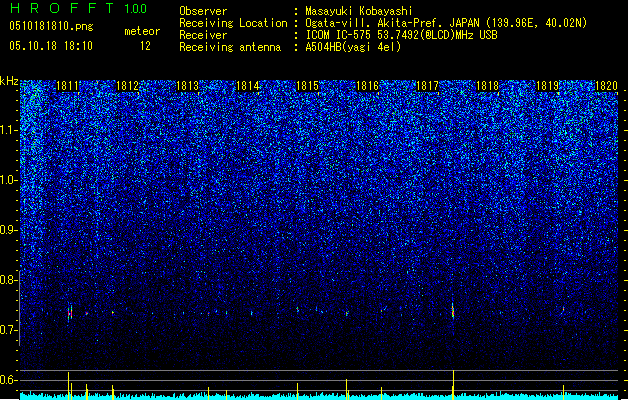Click the 'Receiving antenna' label
Image resolution: width=629 pixels, height=400 pixels.
point(230,47)
